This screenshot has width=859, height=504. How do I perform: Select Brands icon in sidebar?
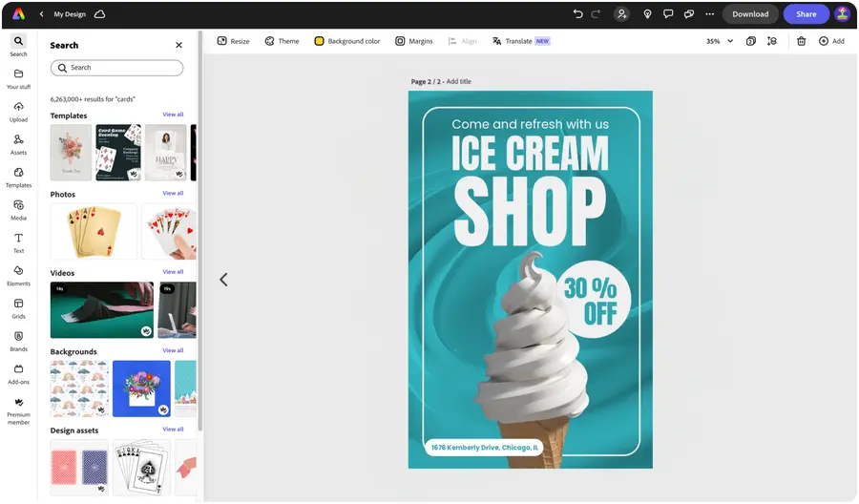(x=18, y=340)
